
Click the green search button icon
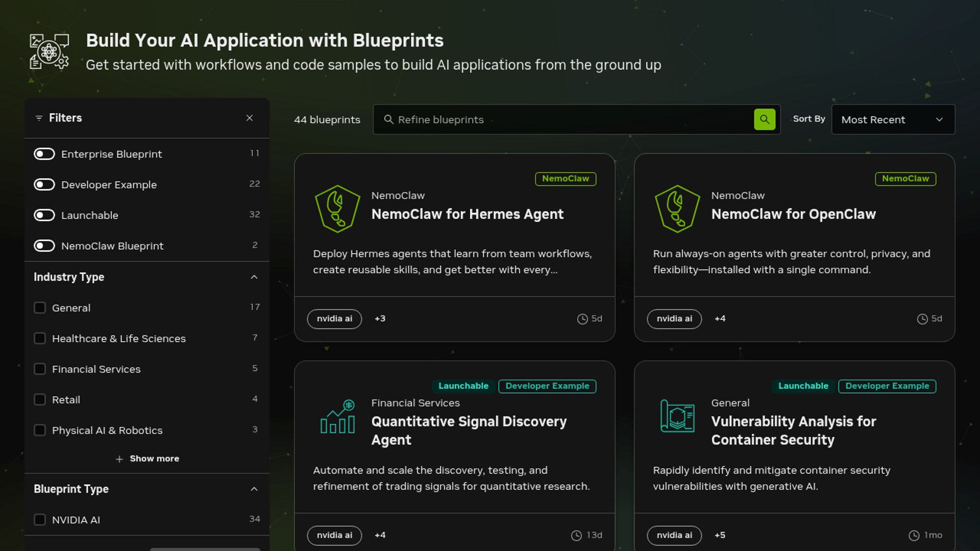click(764, 119)
